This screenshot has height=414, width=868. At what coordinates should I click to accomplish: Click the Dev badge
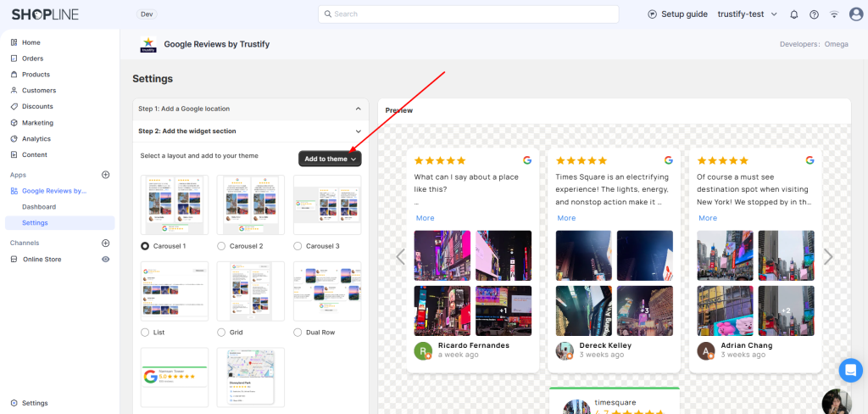coord(147,14)
